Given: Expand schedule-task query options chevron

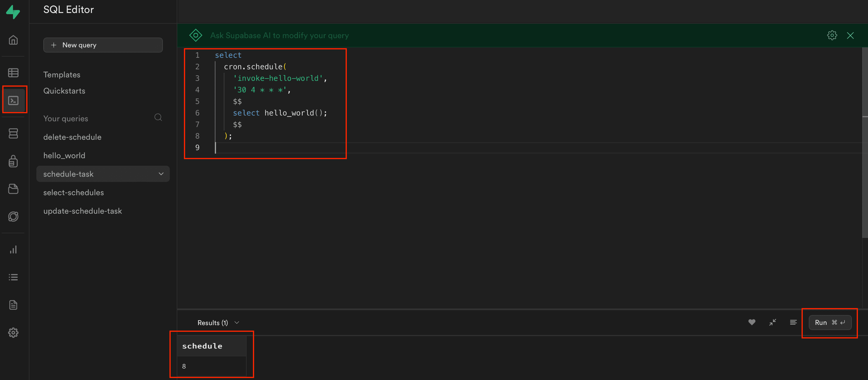Looking at the screenshot, I should pyautogui.click(x=161, y=174).
